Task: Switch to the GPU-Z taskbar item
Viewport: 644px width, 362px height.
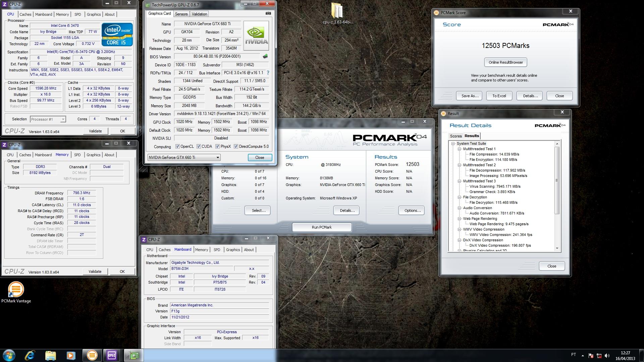Action: coord(133,355)
